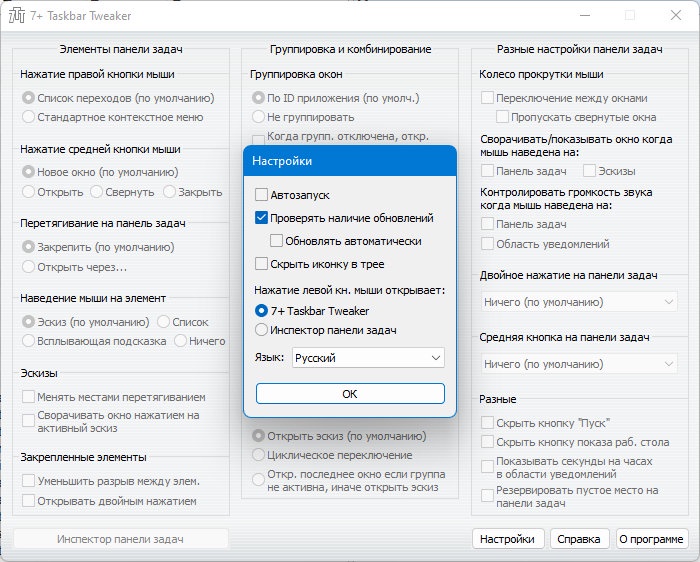Click the О программе button
The width and height of the screenshot is (700, 562).
pos(652,539)
